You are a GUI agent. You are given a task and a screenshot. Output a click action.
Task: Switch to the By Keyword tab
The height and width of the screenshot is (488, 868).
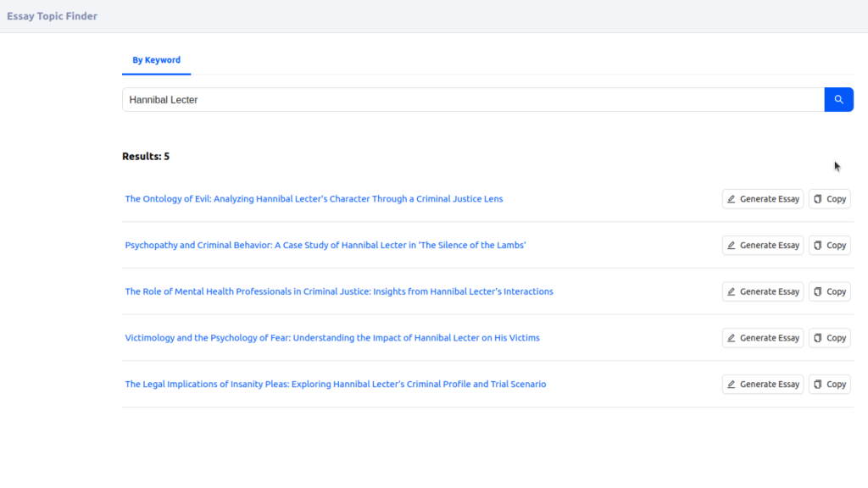[156, 60]
